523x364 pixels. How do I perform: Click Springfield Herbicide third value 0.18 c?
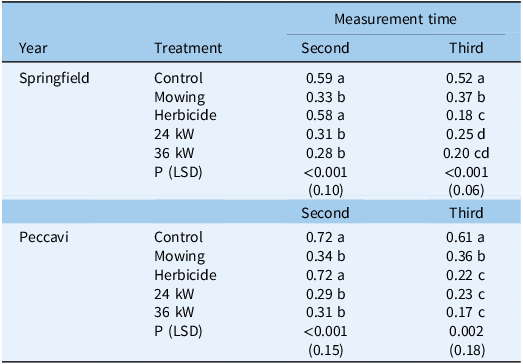click(x=466, y=115)
